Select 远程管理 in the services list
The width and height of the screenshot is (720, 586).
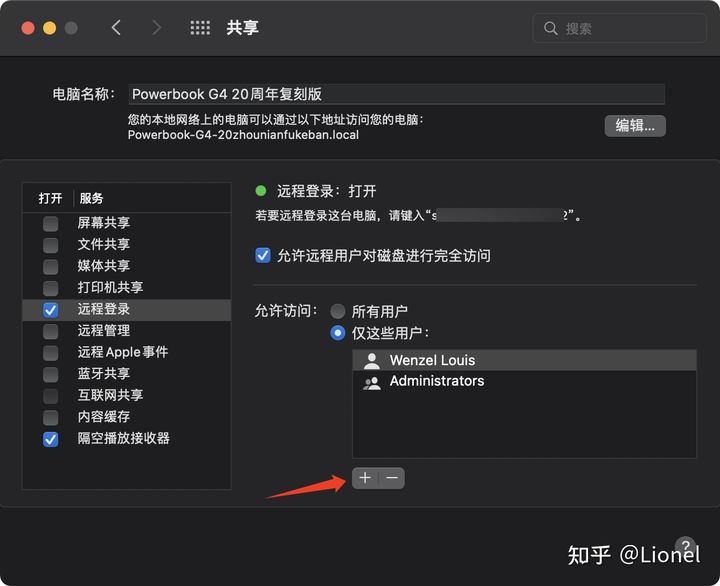pyautogui.click(x=104, y=330)
